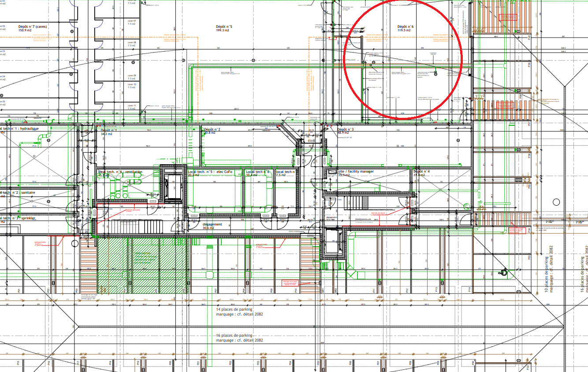This screenshot has width=588, height=372.
Task: Select the '30.6 m2' area text
Action: point(208,228)
